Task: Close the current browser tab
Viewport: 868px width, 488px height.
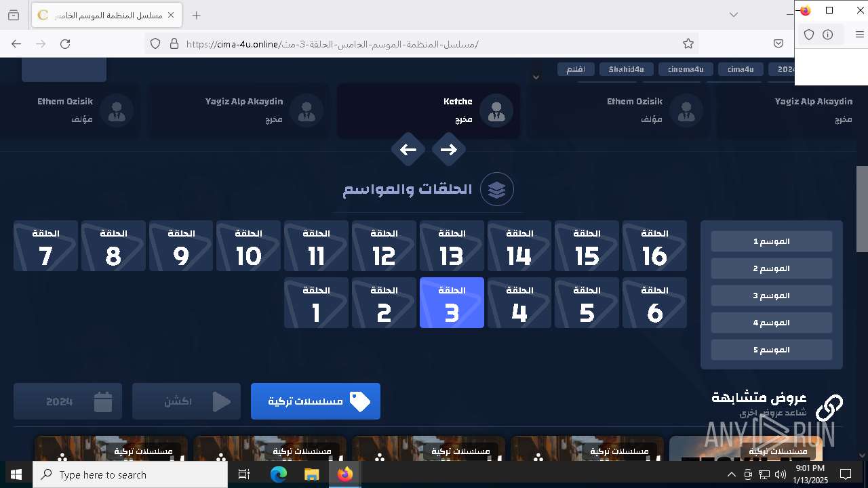Action: (171, 15)
